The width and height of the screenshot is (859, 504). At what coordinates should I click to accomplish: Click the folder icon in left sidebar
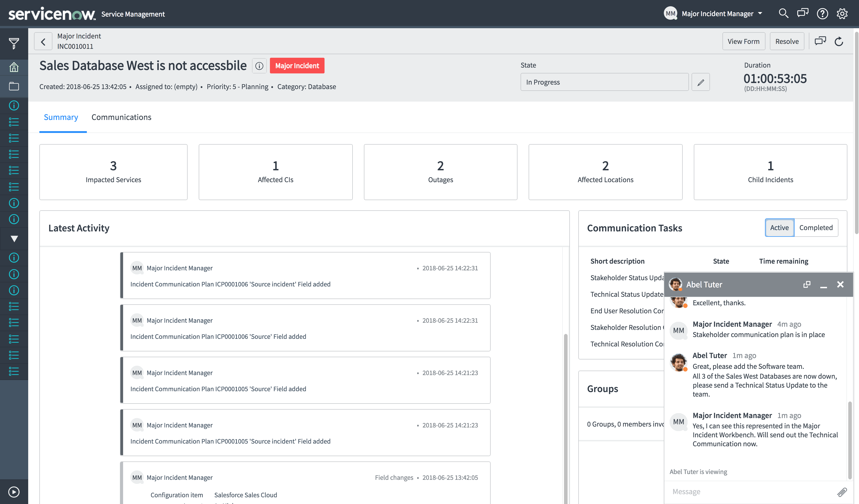click(14, 86)
